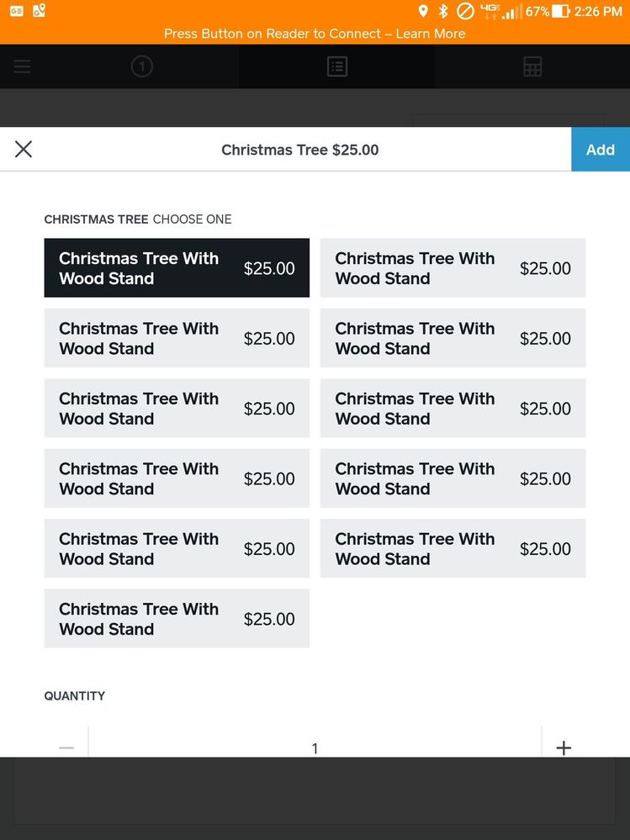Open the hamburger menu in top bar
Viewport: 630px width, 840px height.
pos(23,66)
